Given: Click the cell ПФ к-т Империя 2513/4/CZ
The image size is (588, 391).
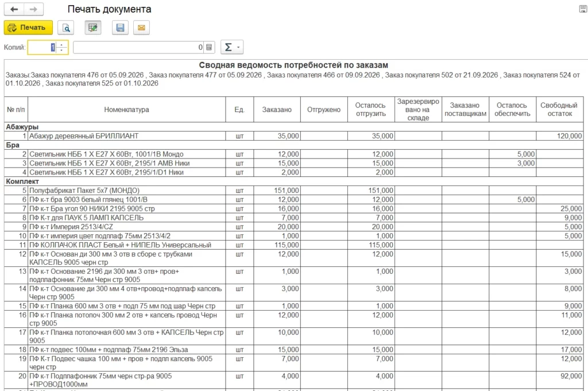Looking at the screenshot, I should coord(127,227).
